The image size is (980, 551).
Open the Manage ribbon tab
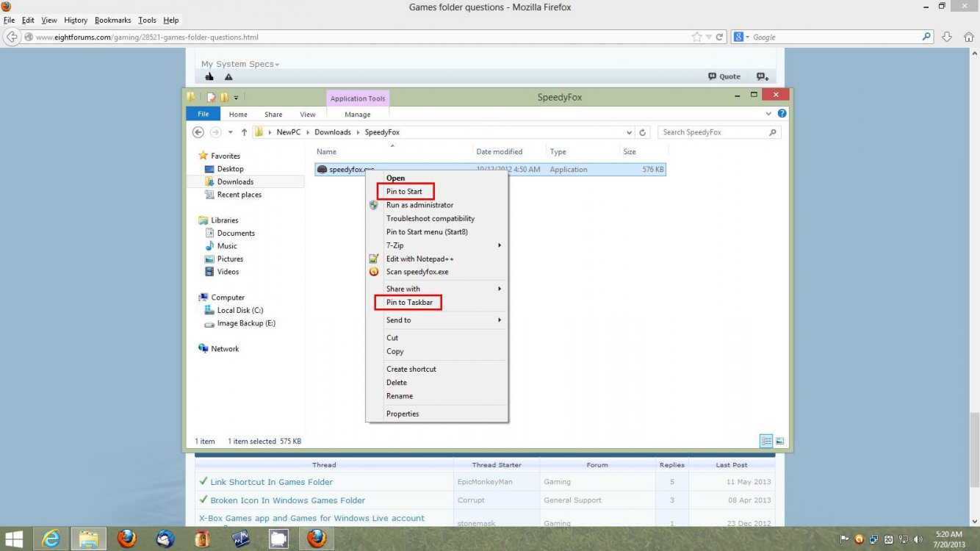click(x=358, y=114)
